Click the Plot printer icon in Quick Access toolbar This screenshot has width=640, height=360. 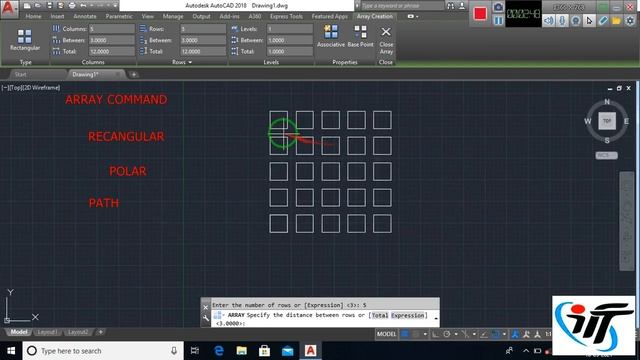72,6
